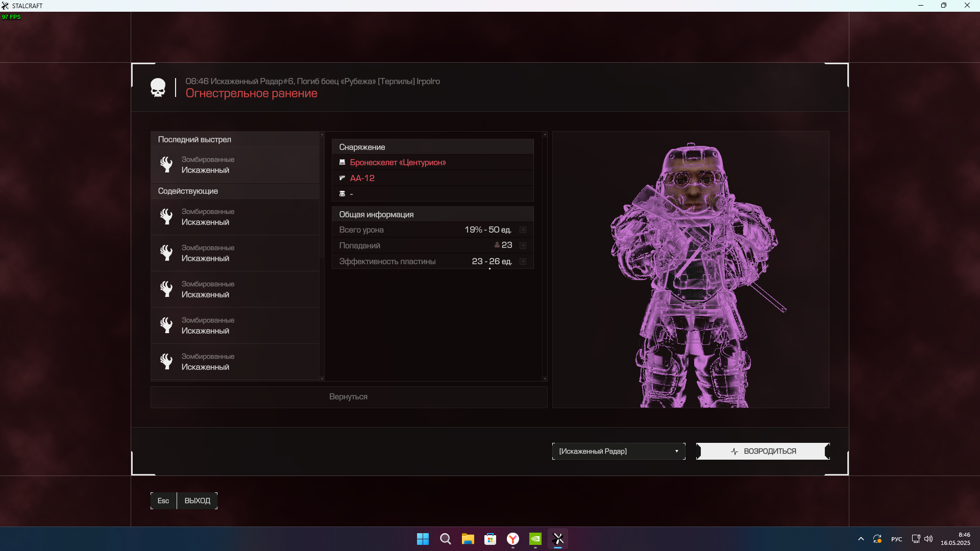Click the death log line starting 08:46

point(312,81)
